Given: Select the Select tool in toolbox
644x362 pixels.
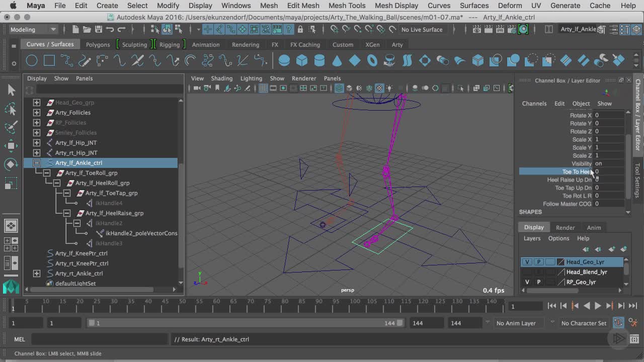Looking at the screenshot, I should [11, 90].
